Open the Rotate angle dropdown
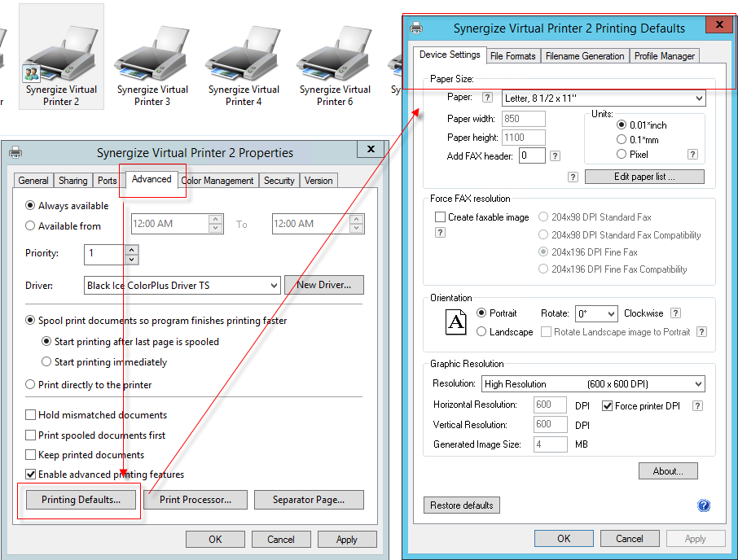Image resolution: width=738 pixels, height=560 pixels. point(596,313)
